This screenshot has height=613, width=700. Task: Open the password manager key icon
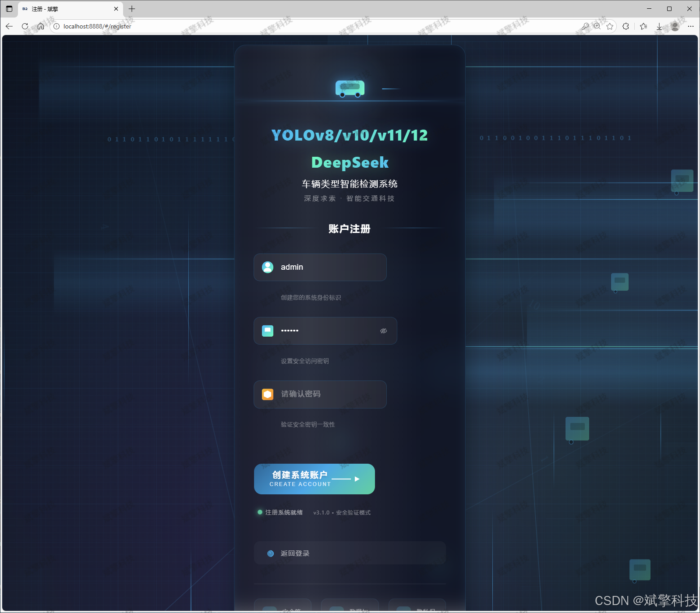[585, 26]
